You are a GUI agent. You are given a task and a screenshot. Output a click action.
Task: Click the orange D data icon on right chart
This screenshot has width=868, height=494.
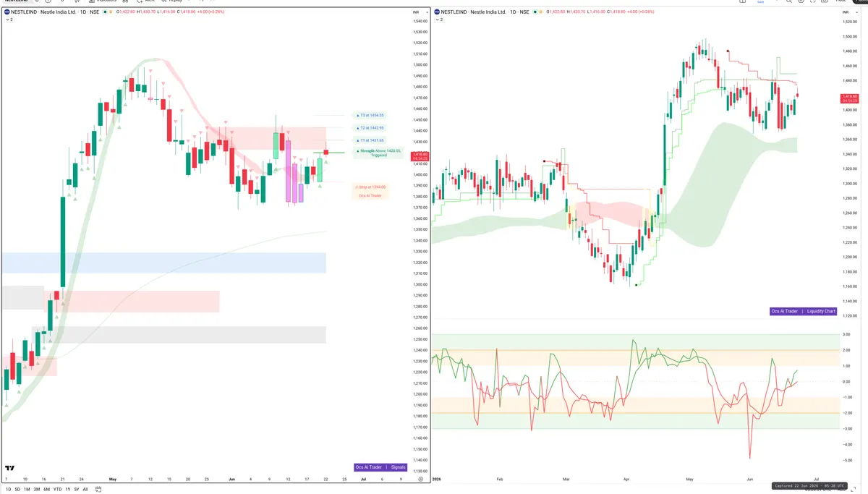(x=542, y=12)
